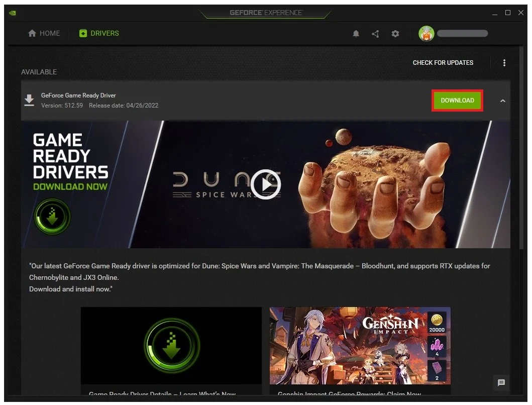532x405 pixels.
Task: Click the share icon in header
Action: pos(375,34)
